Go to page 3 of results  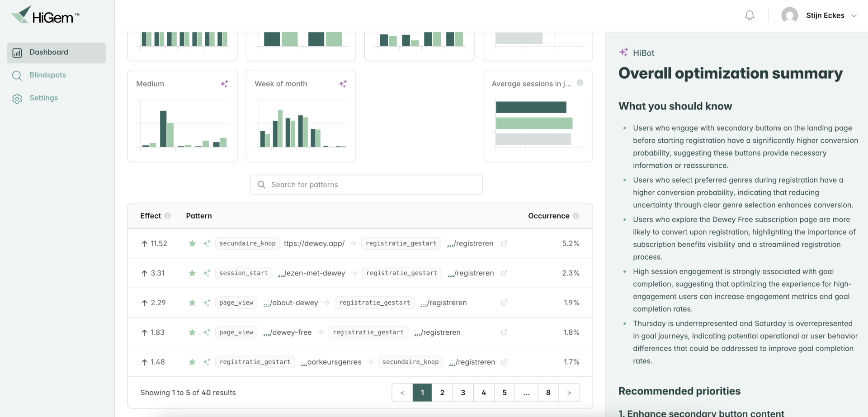point(463,393)
